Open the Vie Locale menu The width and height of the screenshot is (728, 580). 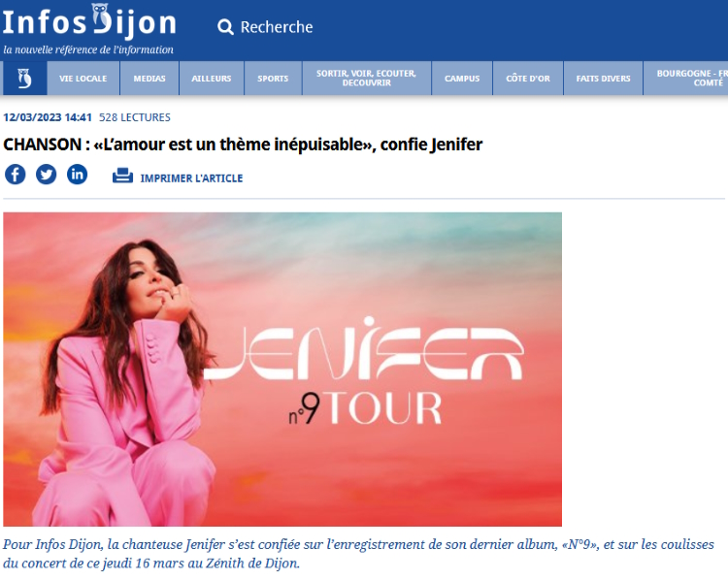tap(83, 78)
